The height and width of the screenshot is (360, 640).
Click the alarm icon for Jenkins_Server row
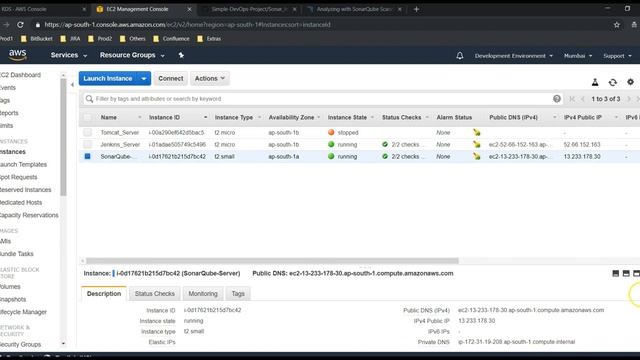pyautogui.click(x=477, y=144)
